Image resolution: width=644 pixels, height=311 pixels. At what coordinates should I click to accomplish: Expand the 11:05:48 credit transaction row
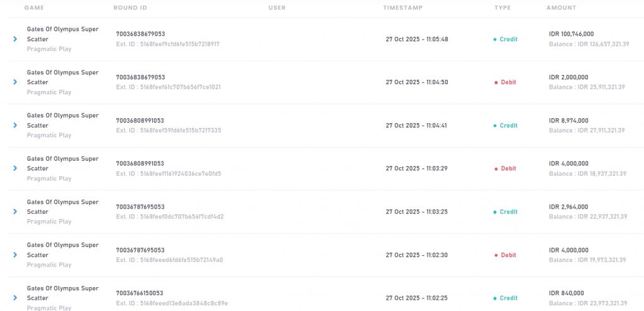point(15,39)
